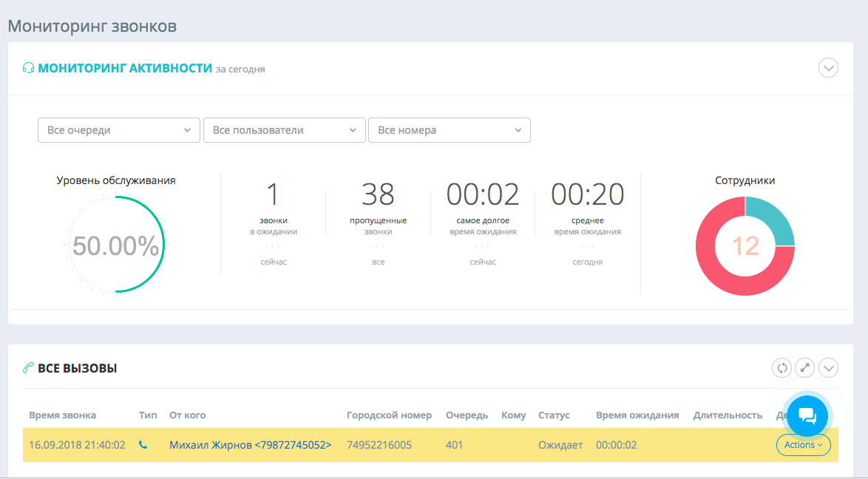Click call time 16.09.2018 21:40:02
This screenshot has width=868, height=479.
point(77,445)
